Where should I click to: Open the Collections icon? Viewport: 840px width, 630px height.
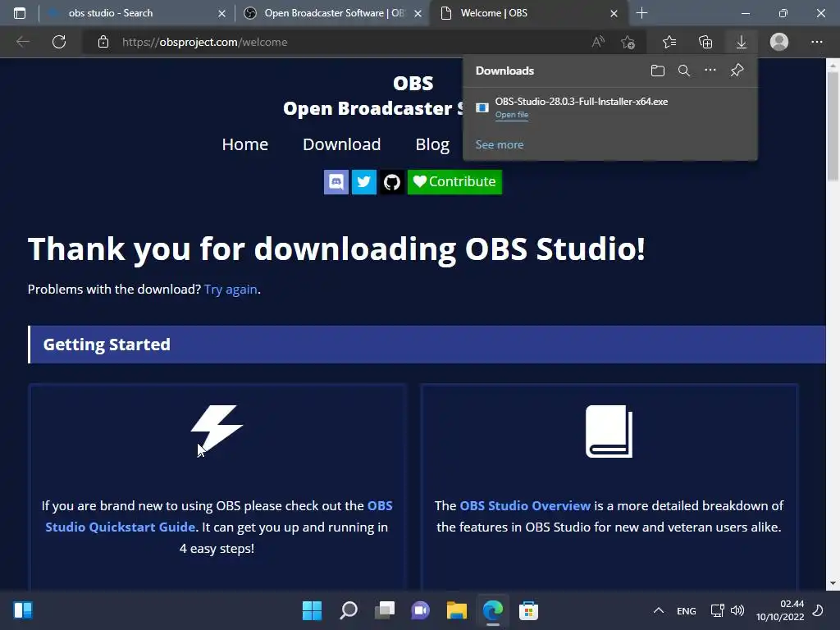pyautogui.click(x=705, y=42)
